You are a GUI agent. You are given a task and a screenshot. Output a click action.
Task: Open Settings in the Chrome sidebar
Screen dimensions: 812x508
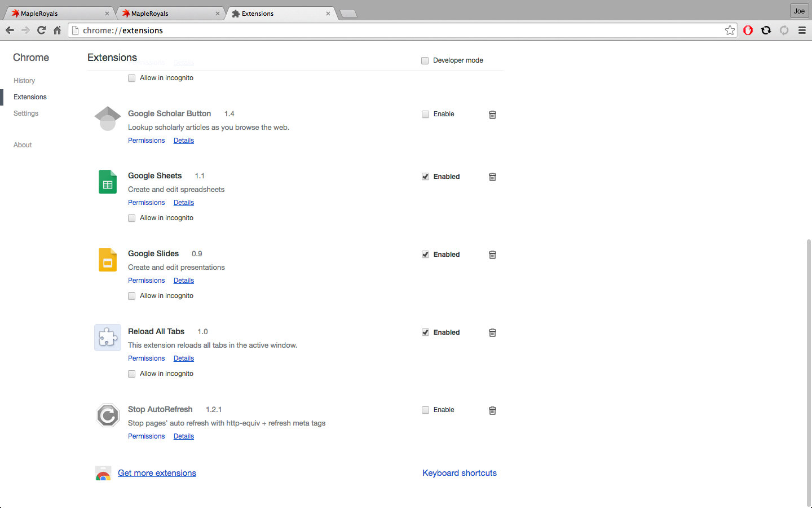tap(26, 113)
